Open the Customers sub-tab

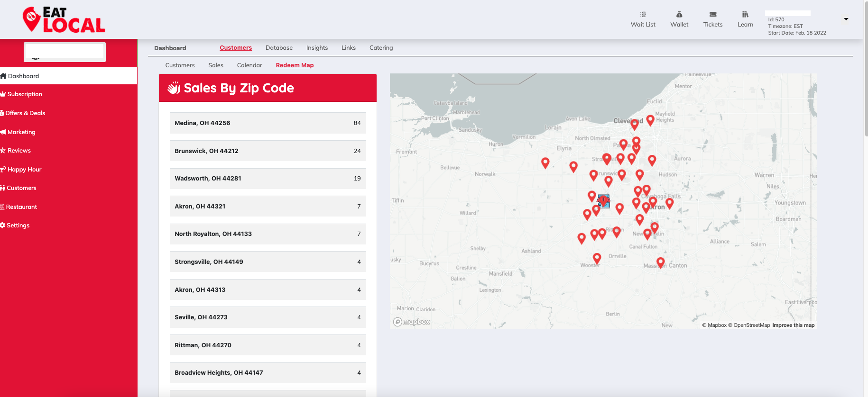(180, 65)
